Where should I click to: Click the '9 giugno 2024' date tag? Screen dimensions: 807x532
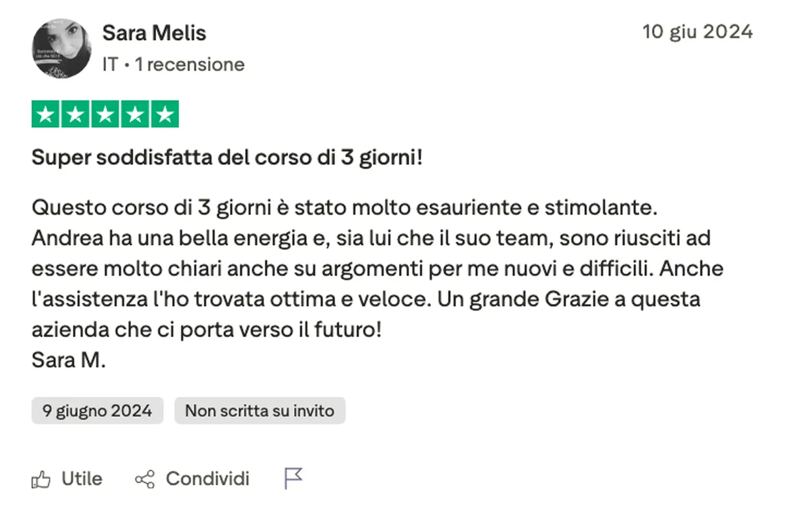coord(97,411)
